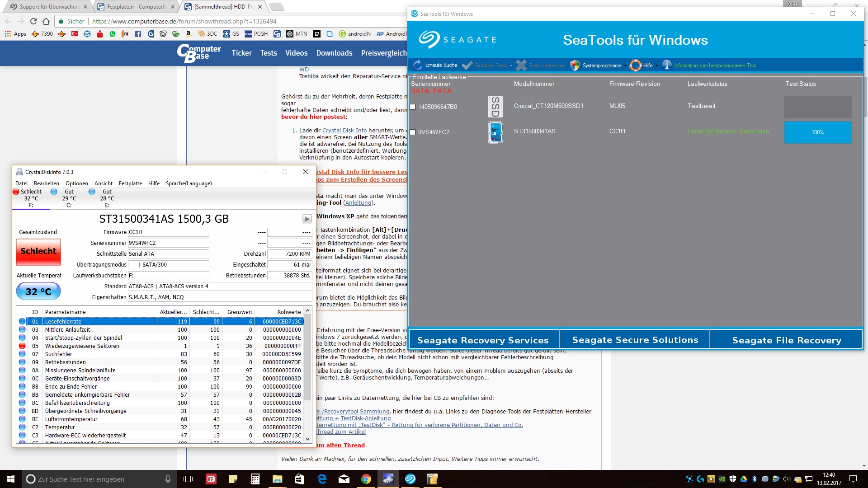The height and width of the screenshot is (488, 868).
Task: Click the Systemprogramme shield icon
Action: 575,65
